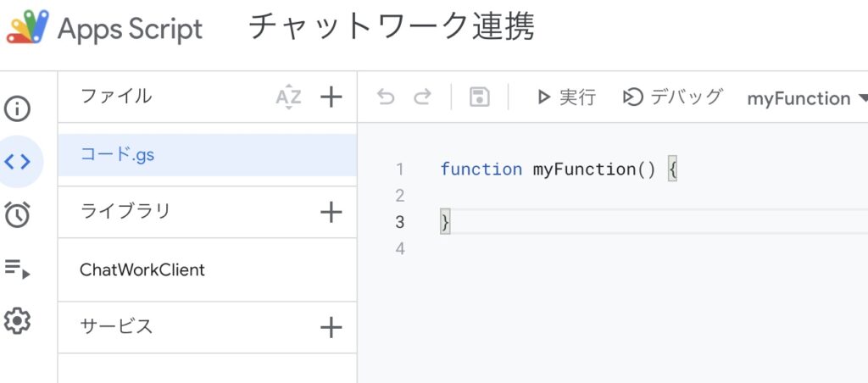Add a library with plus button
The width and height of the screenshot is (868, 383).
pyautogui.click(x=331, y=212)
